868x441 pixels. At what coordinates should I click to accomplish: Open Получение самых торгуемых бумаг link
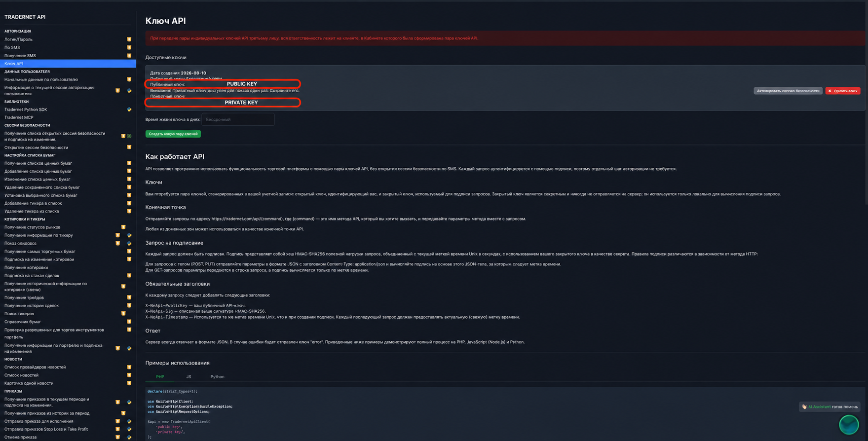40,252
